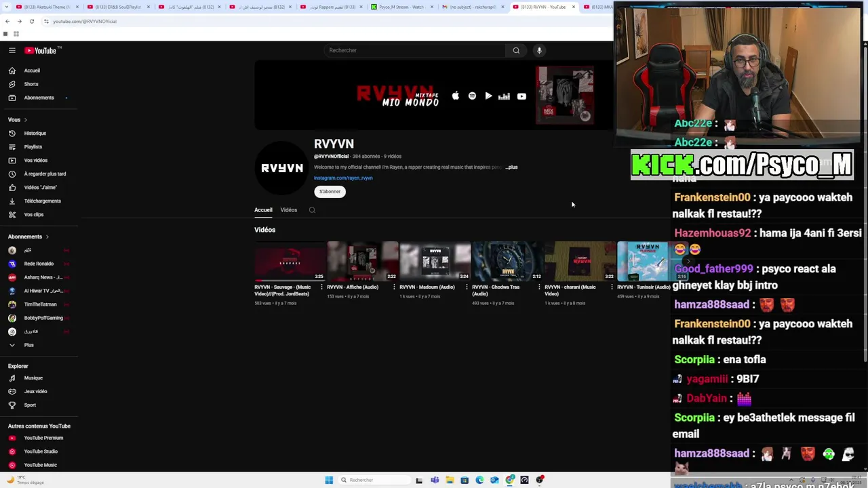Open RVYVN - Madoum (Audio) thumbnail
Viewport: 868px width, 488px height.
(x=435, y=261)
